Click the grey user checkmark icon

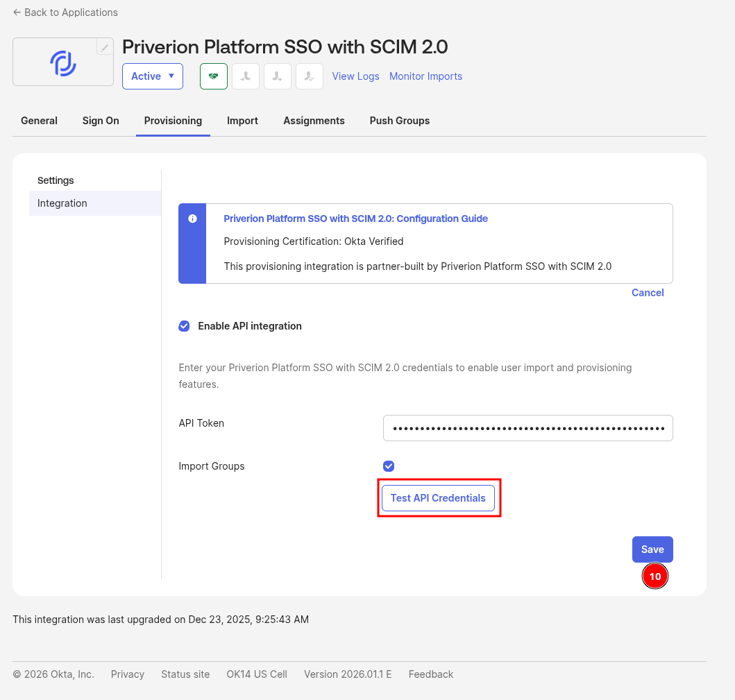pyautogui.click(x=310, y=76)
